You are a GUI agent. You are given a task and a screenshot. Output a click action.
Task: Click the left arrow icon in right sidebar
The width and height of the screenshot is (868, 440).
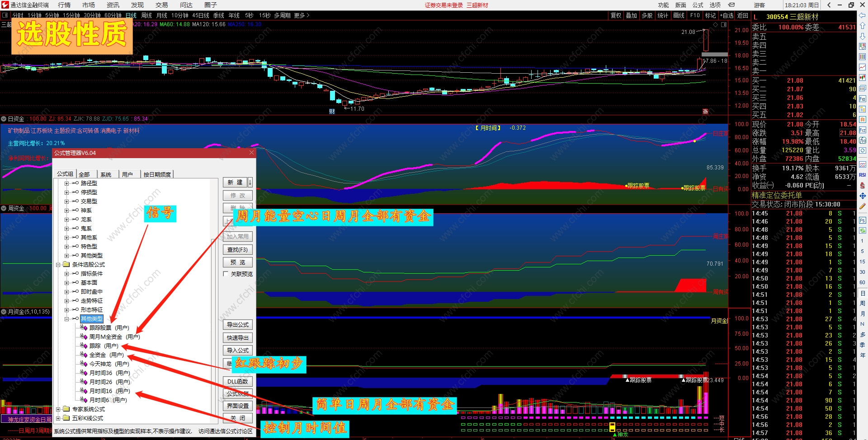[x=863, y=16]
